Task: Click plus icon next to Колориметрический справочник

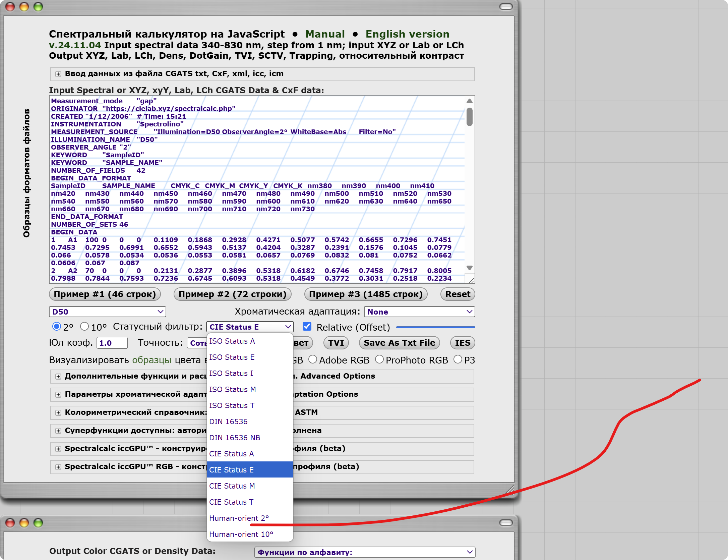Action: [x=58, y=413]
